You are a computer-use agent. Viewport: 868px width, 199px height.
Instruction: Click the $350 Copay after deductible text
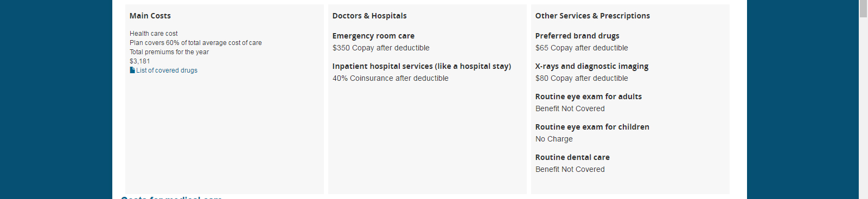(381, 48)
